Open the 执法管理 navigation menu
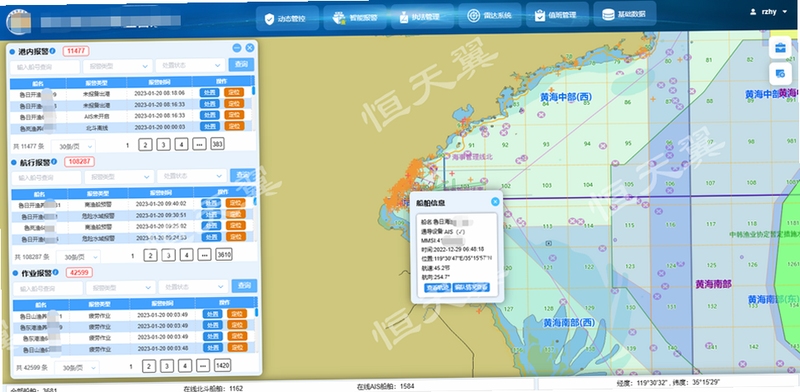Image resolution: width=800 pixels, height=392 pixels. click(x=422, y=16)
